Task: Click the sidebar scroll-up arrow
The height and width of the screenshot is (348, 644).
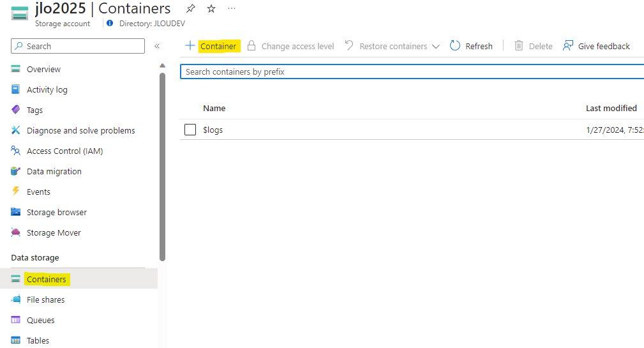Action: click(x=162, y=65)
